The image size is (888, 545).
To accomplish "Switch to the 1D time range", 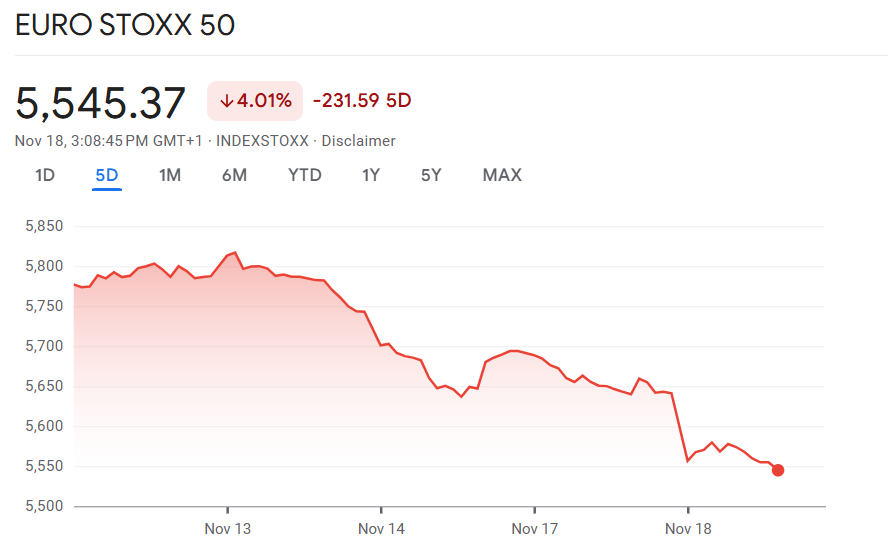I will pos(45,176).
